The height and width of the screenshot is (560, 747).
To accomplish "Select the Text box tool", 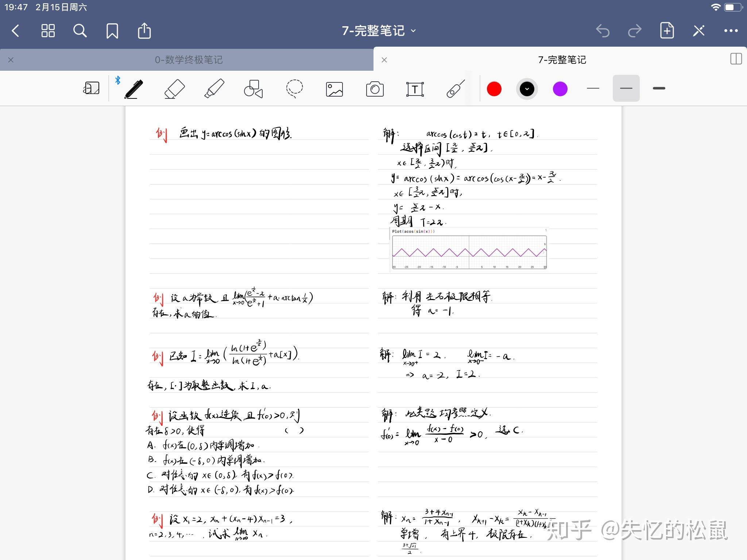I will coord(415,89).
